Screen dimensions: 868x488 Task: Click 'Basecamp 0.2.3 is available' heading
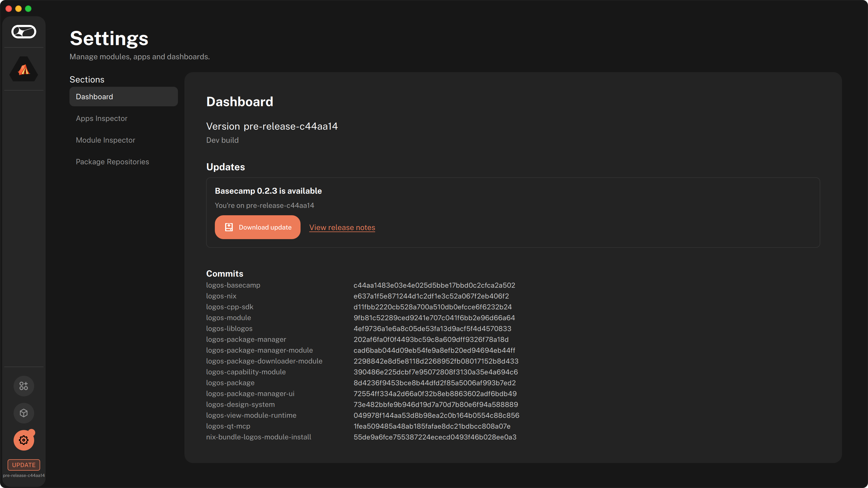click(268, 191)
